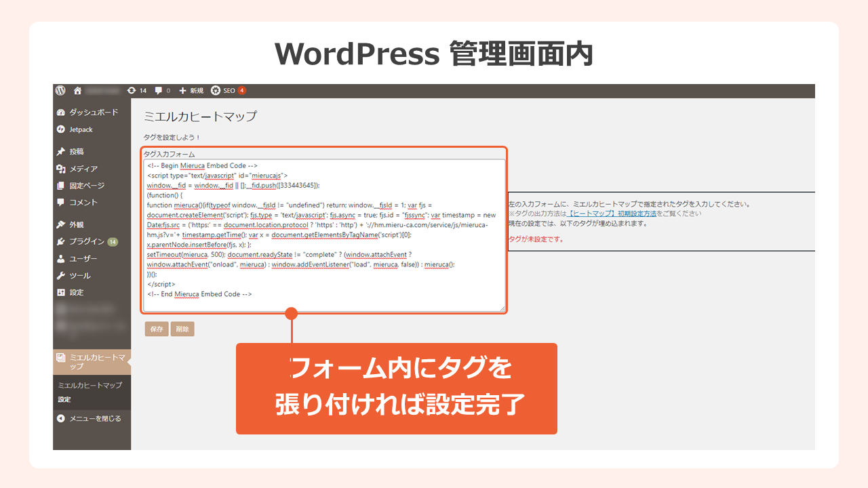Click the line End Mieruca Embed Code
The width and height of the screenshot is (868, 488).
[x=199, y=294]
